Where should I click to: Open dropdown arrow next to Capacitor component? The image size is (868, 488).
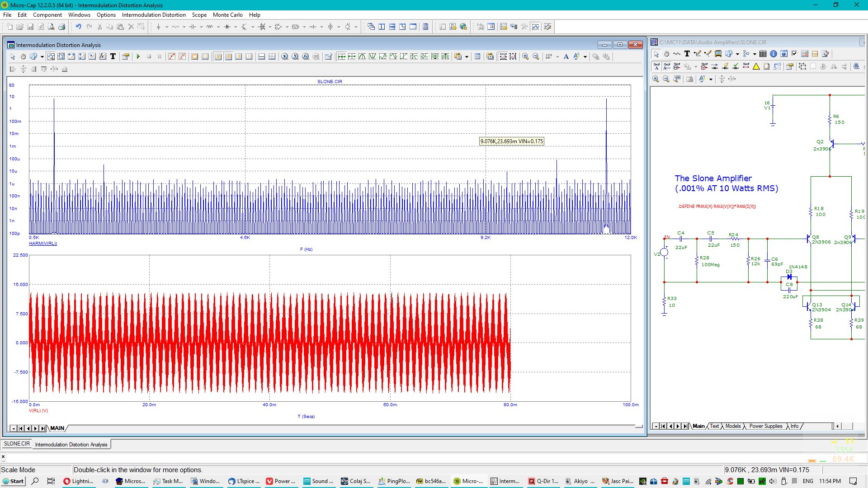click(201, 27)
